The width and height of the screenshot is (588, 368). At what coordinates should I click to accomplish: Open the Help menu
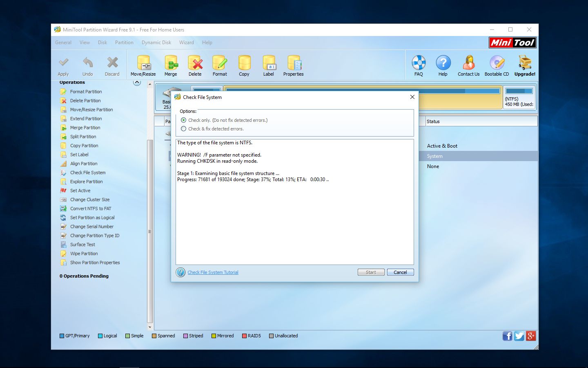tap(207, 43)
